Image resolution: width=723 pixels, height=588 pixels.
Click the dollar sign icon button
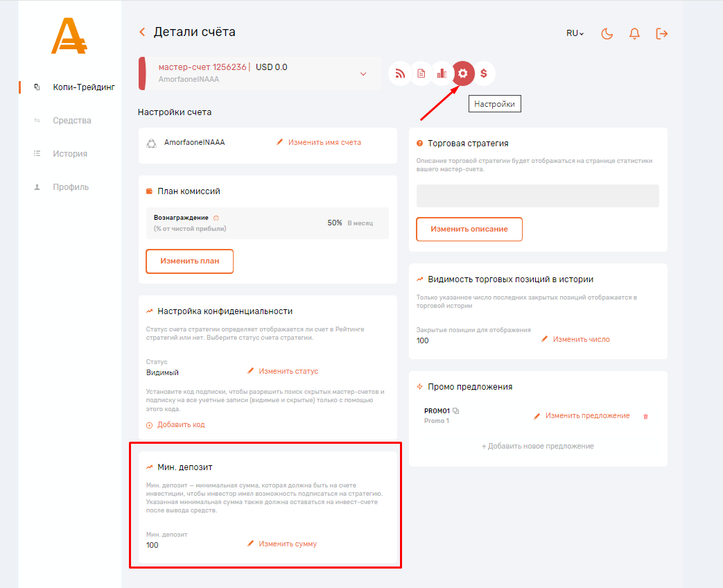[484, 73]
